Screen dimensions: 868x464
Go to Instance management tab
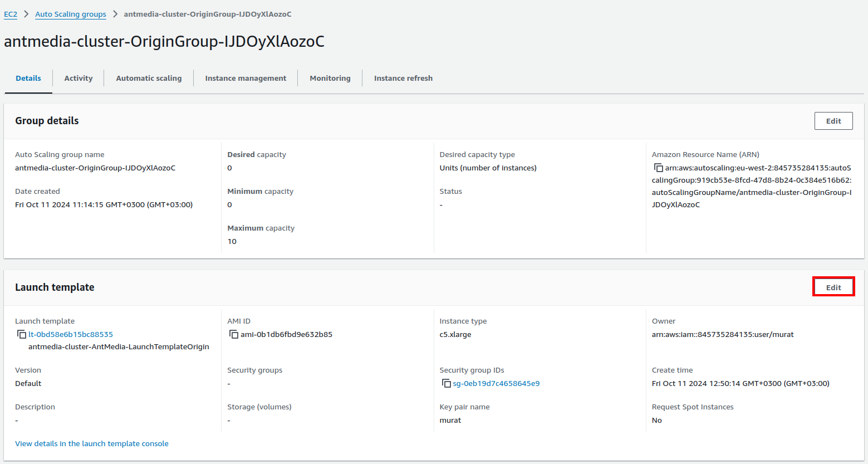(246, 78)
